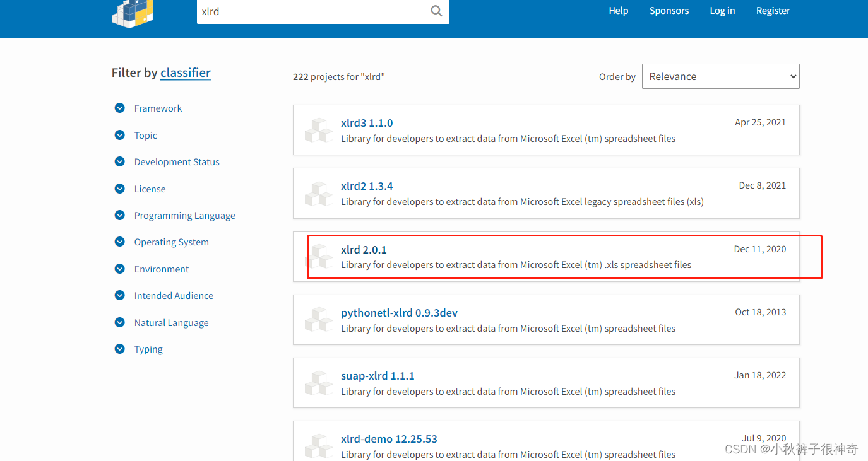Open the suap-xlrd 1.1.1 project
The image size is (868, 461).
click(x=378, y=376)
